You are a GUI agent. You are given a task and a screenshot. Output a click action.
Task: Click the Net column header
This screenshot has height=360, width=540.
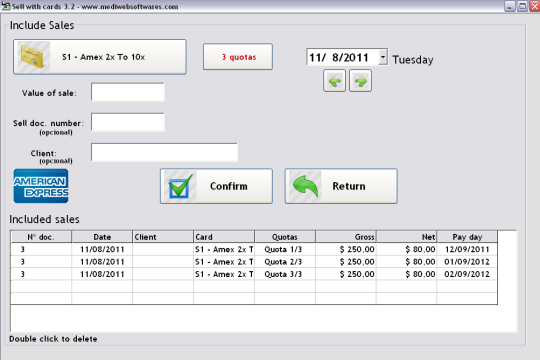[x=407, y=237]
